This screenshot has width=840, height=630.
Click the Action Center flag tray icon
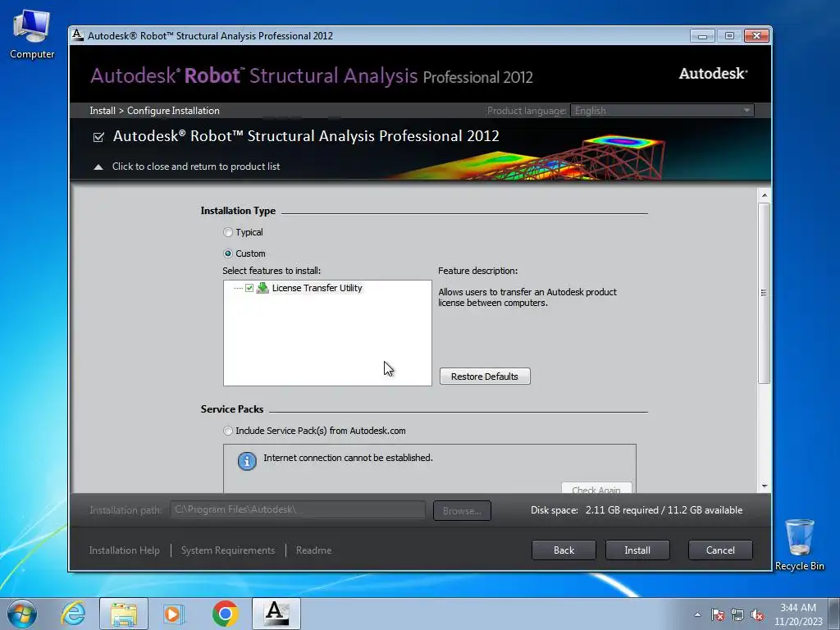pos(718,614)
